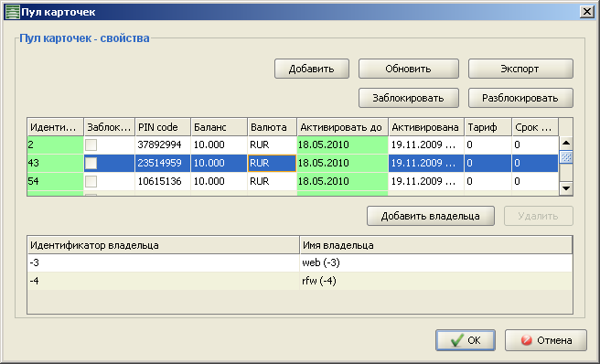Select identifier cell 43
This screenshot has height=364, width=600.
tap(56, 164)
